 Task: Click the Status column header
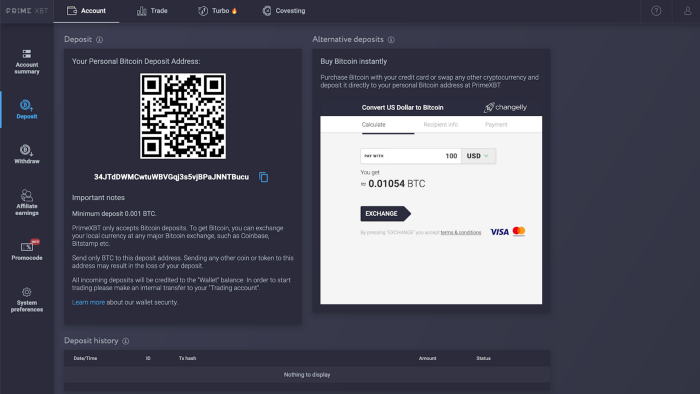tap(483, 358)
